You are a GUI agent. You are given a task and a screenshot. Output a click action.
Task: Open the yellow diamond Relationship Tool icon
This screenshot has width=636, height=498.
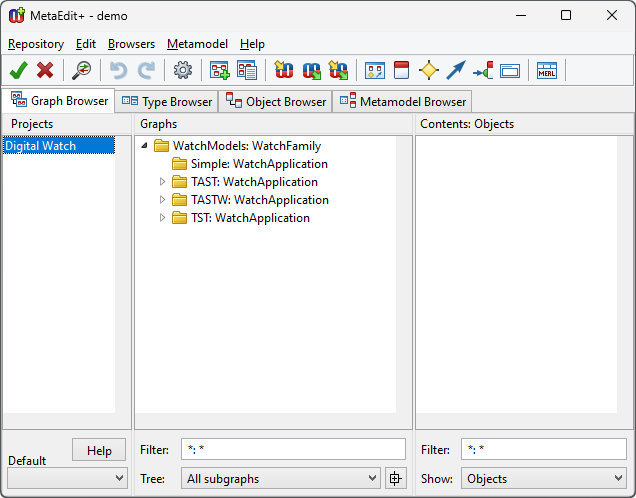429,70
